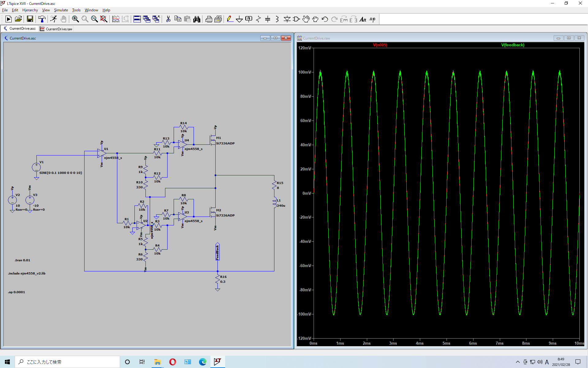The height and width of the screenshot is (368, 588).
Task: Click the '.tran 0.01' directive
Action: [22, 260]
